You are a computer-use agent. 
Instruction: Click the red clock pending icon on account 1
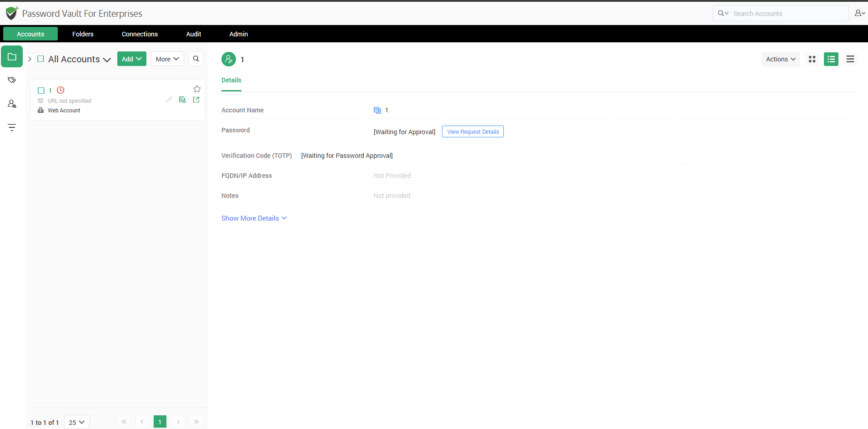click(60, 90)
